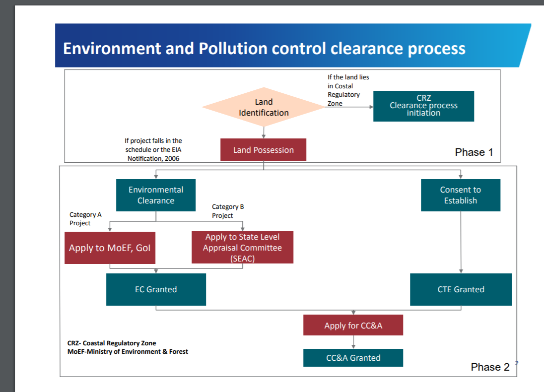Click the CRZ- Coastal Regulatory Zone legend line
The height and width of the screenshot is (392, 544).
tap(112, 343)
